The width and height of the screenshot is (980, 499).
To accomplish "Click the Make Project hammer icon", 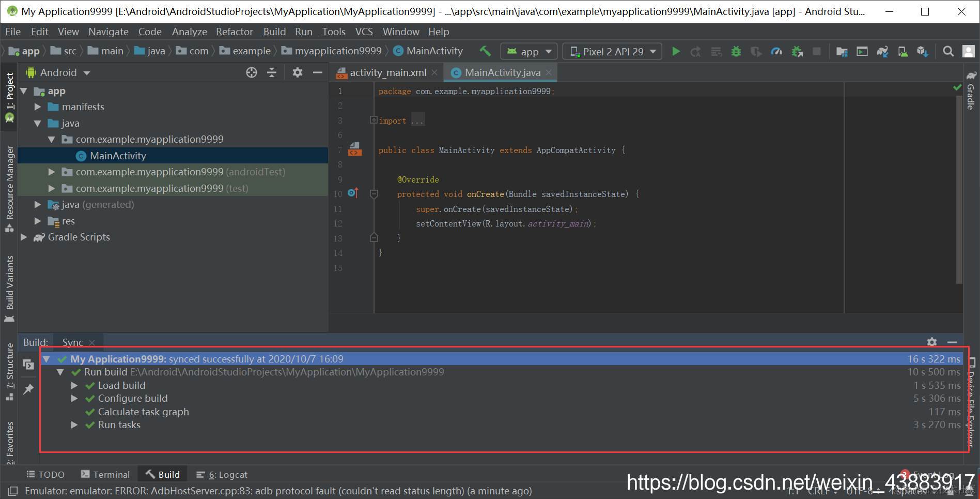I will (x=485, y=51).
